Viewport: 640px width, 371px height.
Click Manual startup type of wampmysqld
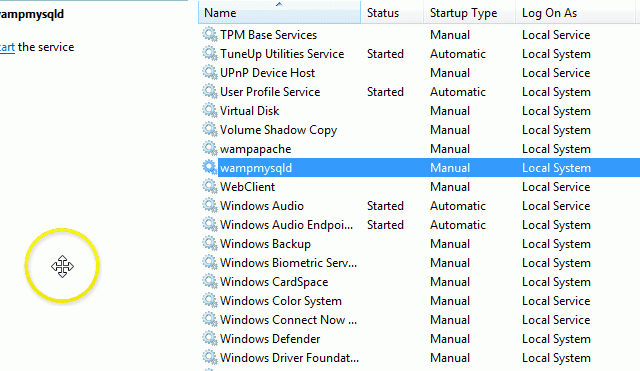(450, 168)
